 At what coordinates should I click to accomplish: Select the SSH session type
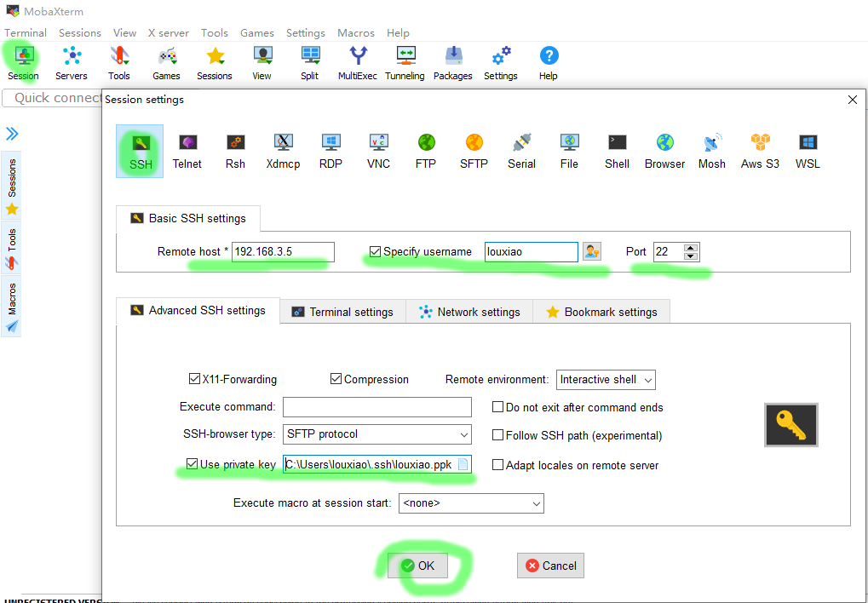pyautogui.click(x=140, y=151)
